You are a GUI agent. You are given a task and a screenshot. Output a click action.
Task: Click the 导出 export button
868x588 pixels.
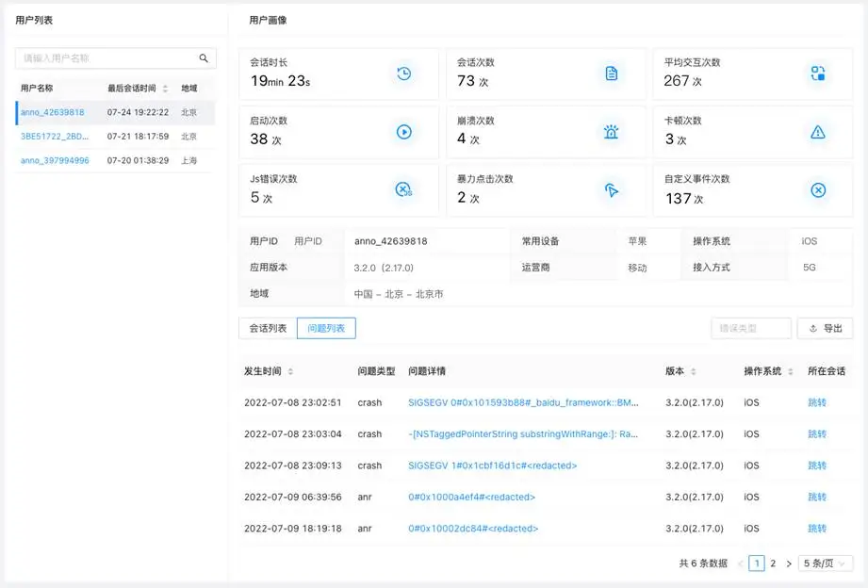[x=825, y=328]
